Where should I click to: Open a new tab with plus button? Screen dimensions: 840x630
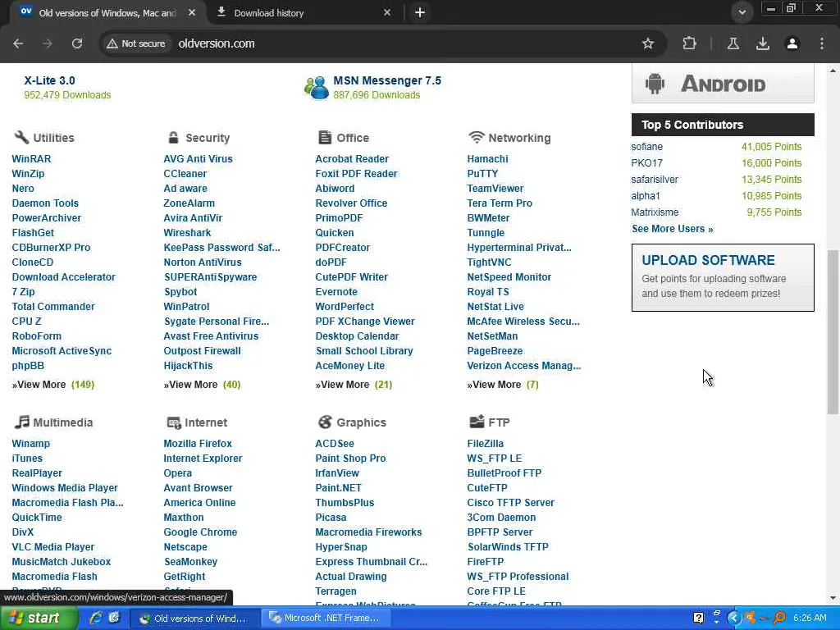point(420,12)
